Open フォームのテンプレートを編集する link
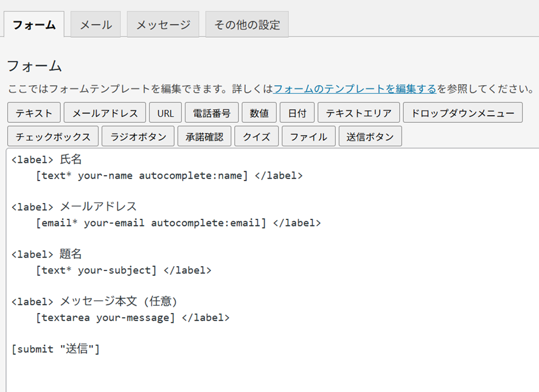This screenshot has width=539, height=392. pos(355,89)
